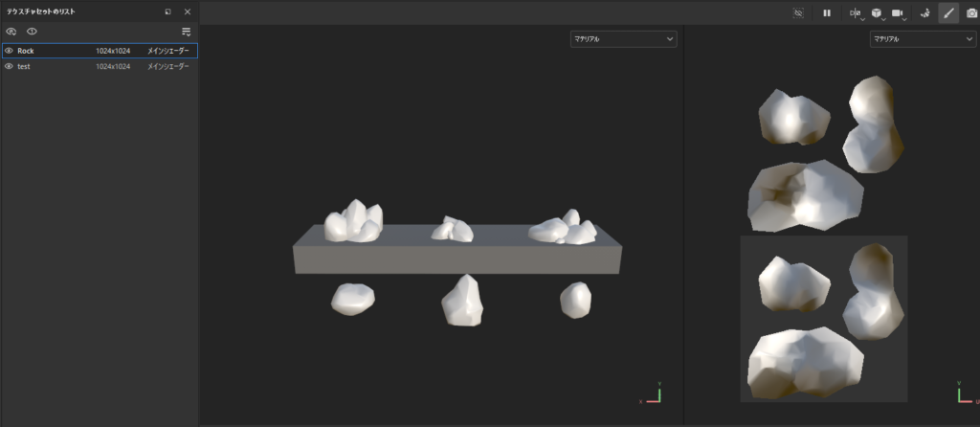The image size is (980, 427).
Task: Undock the texture set list panel
Action: tap(168, 11)
